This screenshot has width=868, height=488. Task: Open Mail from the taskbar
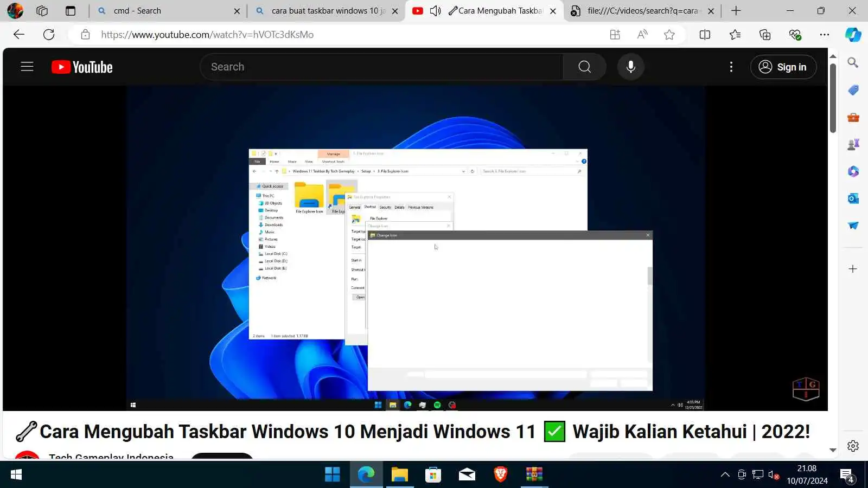click(x=467, y=475)
